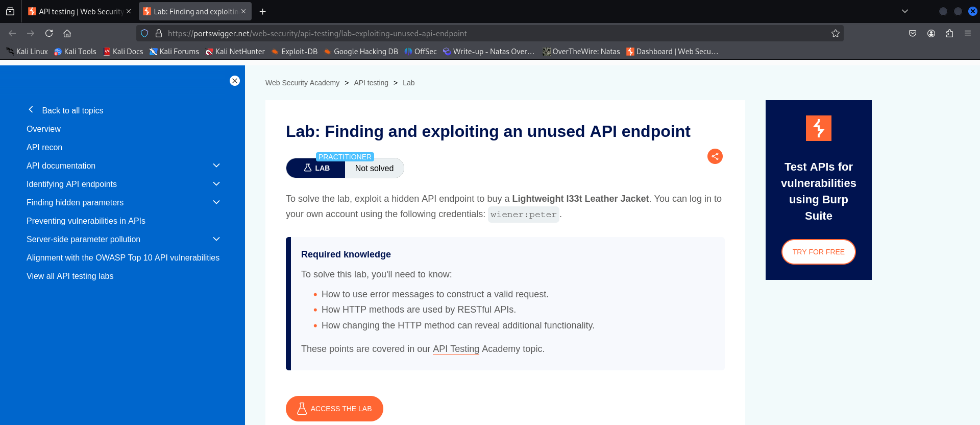This screenshot has width=980, height=425.
Task: Click the dark LAB badge
Action: [x=316, y=168]
